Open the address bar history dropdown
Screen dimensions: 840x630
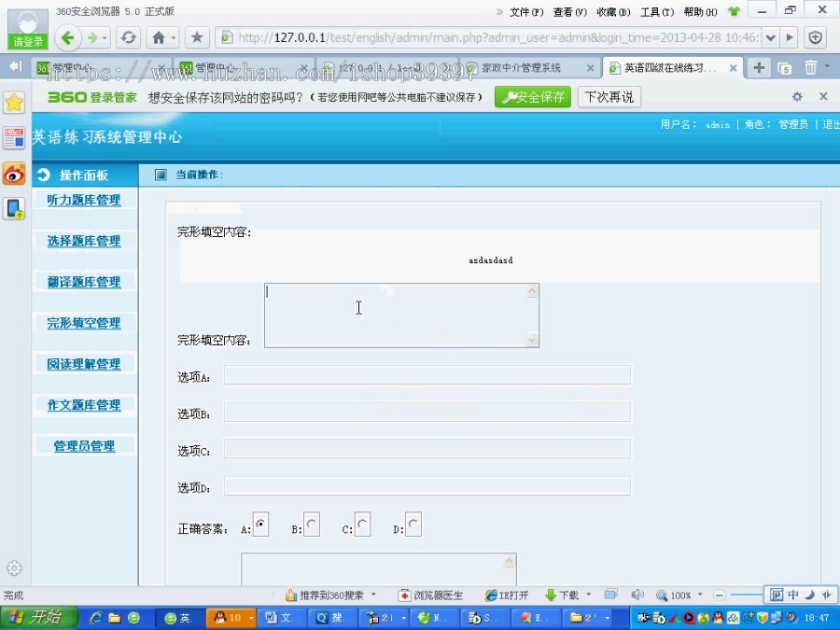pos(770,37)
